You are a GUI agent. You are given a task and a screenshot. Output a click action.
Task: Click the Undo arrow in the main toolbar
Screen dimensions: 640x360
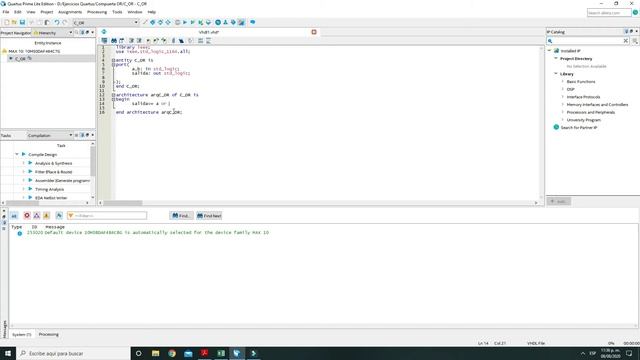pyautogui.click(x=57, y=22)
